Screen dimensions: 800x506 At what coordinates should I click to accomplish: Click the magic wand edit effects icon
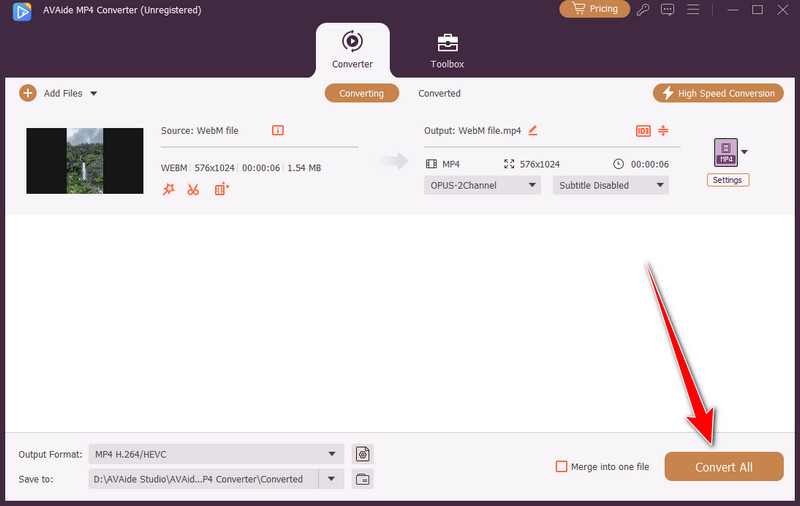click(x=168, y=189)
